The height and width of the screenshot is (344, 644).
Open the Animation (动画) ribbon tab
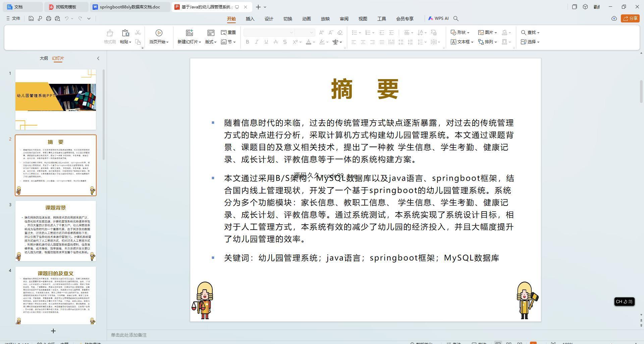[306, 19]
